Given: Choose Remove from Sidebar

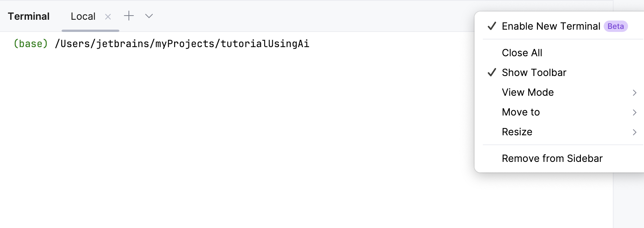Looking at the screenshot, I should (552, 158).
